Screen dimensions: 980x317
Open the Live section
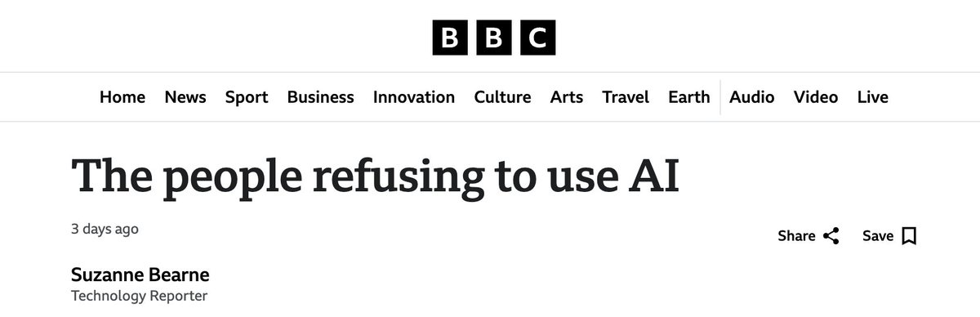click(873, 97)
